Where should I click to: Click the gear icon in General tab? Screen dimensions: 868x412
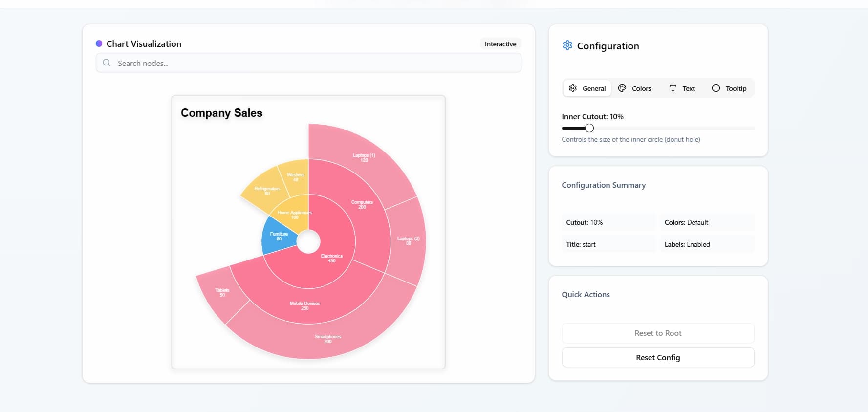573,88
